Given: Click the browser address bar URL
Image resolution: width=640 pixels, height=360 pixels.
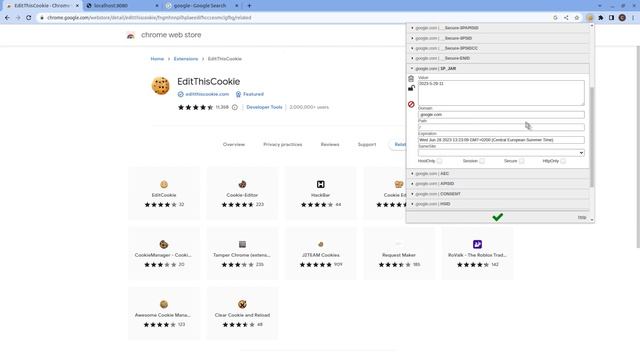Looking at the screenshot, I should click(149, 18).
